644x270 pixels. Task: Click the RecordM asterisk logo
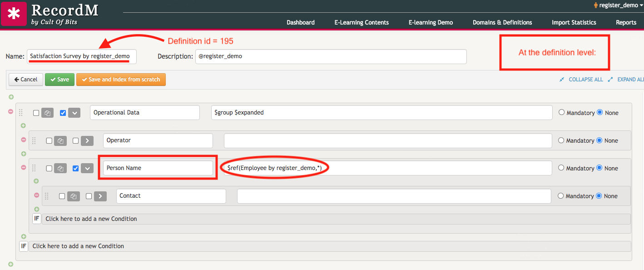point(14,14)
